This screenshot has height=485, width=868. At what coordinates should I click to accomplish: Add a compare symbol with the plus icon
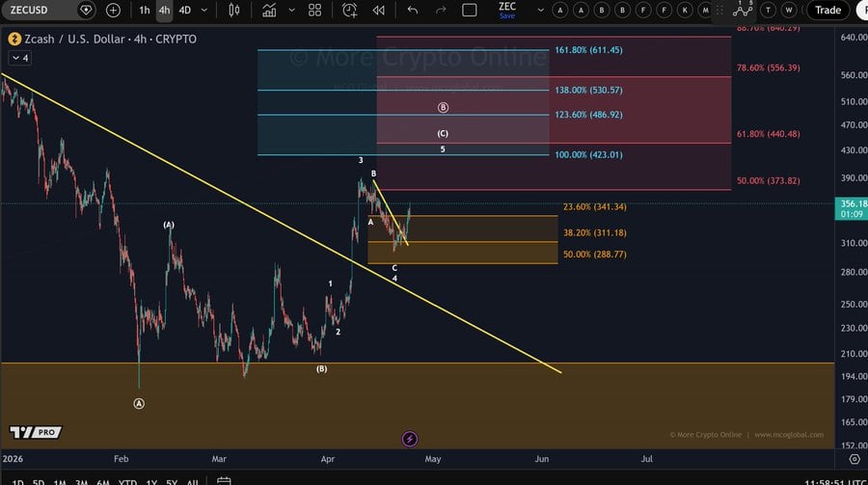click(113, 10)
